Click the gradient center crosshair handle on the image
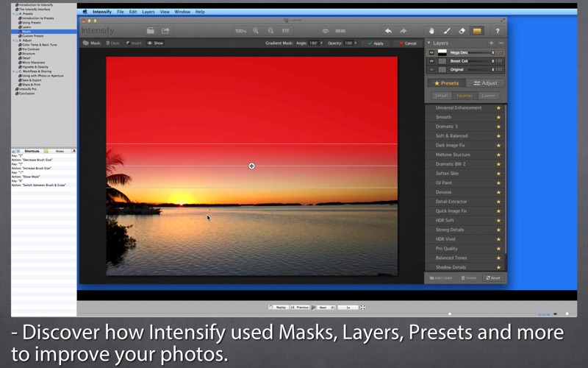The height and width of the screenshot is (368, 588). coord(251,166)
